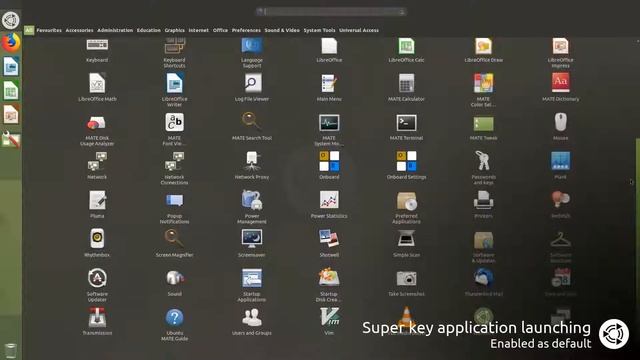Switch to Sound & Video category

point(282,30)
